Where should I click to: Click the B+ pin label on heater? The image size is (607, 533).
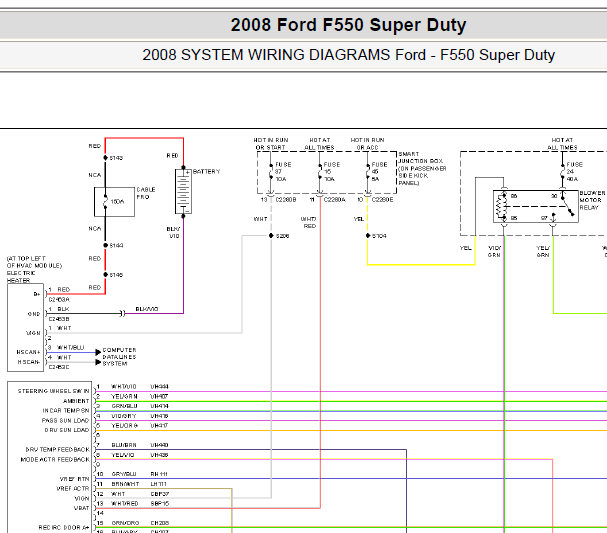(37, 294)
